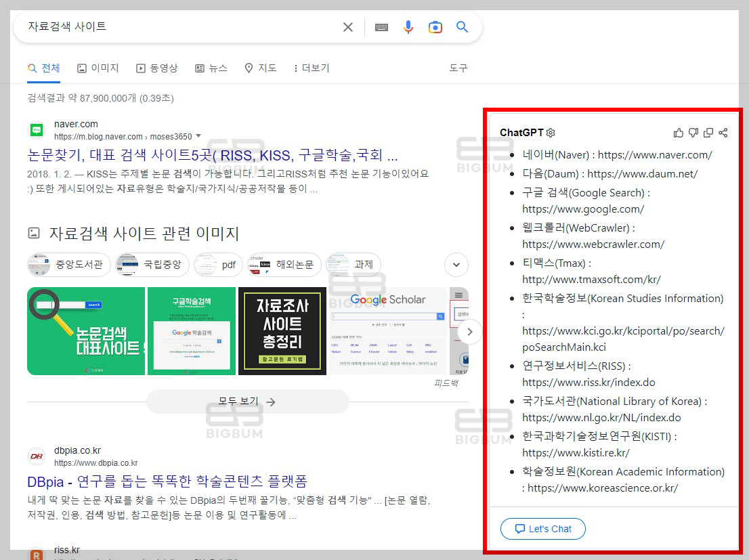Click the kci.go.kr URL
This screenshot has height=560, width=749.
pyautogui.click(x=623, y=339)
